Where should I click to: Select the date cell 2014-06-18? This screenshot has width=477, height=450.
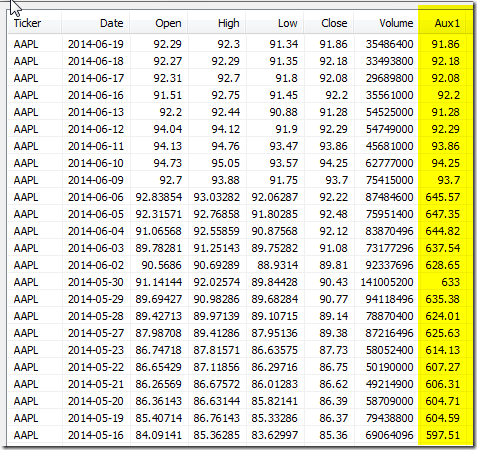click(96, 61)
